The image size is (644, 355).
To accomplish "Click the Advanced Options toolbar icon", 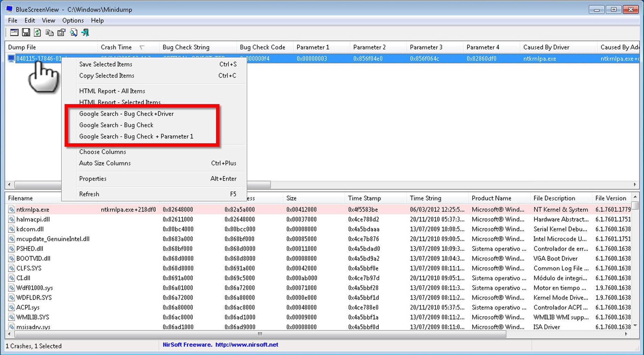I will pos(14,33).
